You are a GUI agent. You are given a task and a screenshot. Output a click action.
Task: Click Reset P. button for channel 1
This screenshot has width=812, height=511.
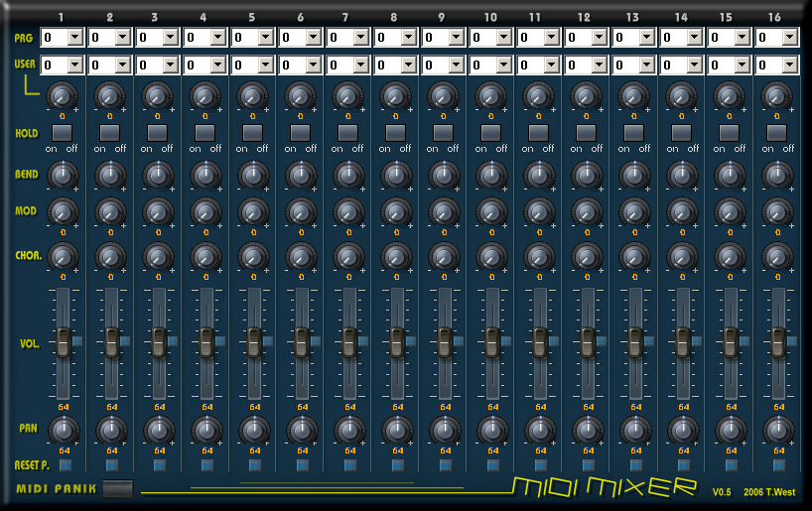[x=64, y=464]
